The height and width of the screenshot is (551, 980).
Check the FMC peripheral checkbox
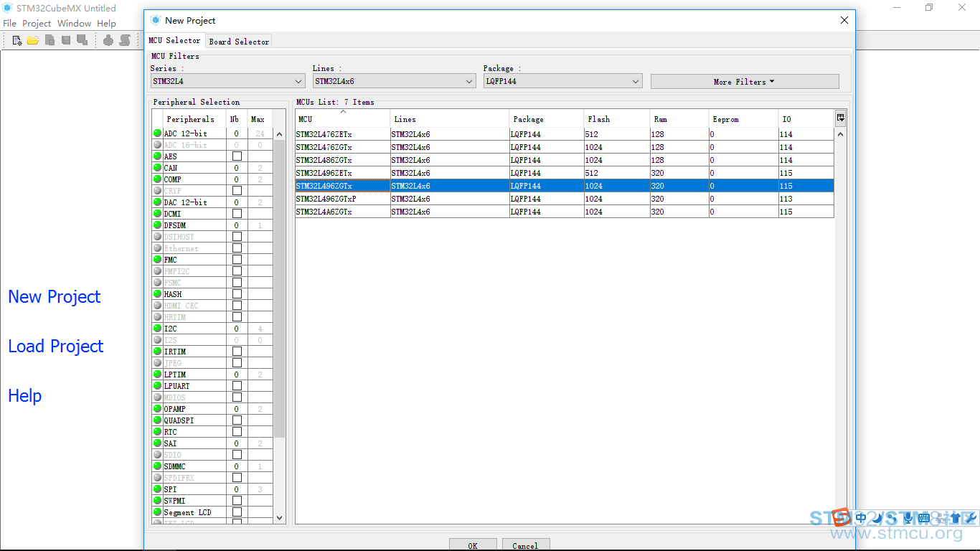coord(237,260)
